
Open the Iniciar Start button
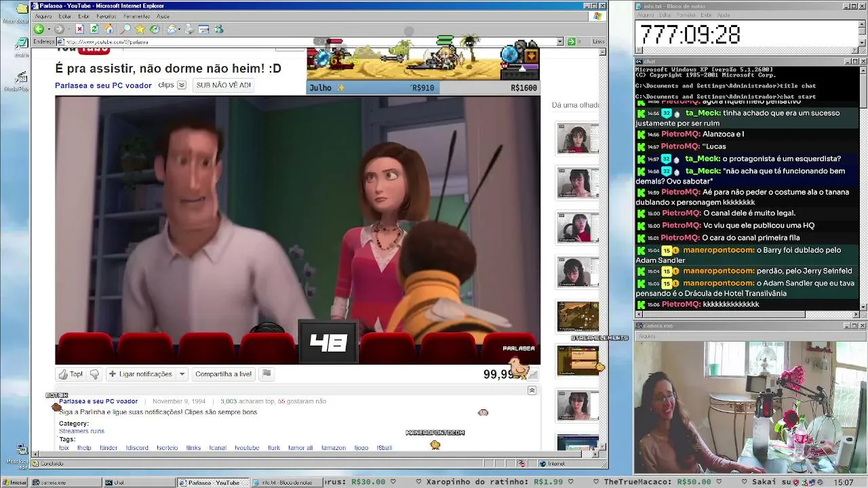pos(15,483)
